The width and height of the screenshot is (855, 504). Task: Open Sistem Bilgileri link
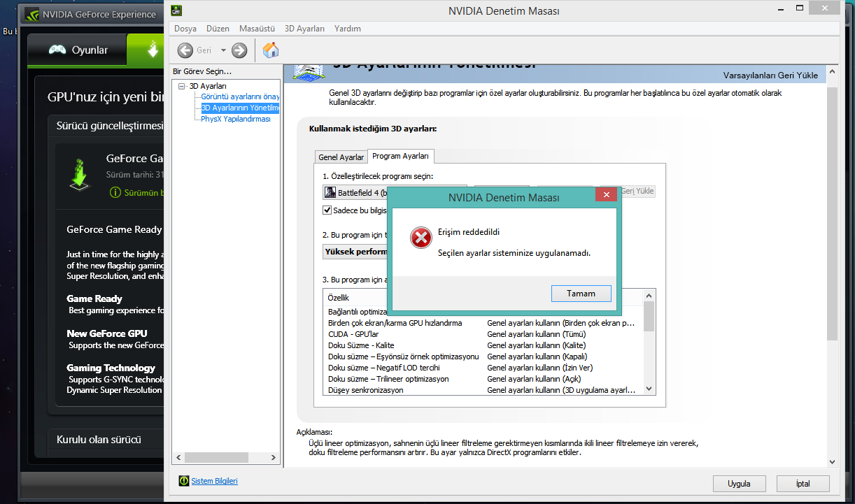click(x=214, y=481)
